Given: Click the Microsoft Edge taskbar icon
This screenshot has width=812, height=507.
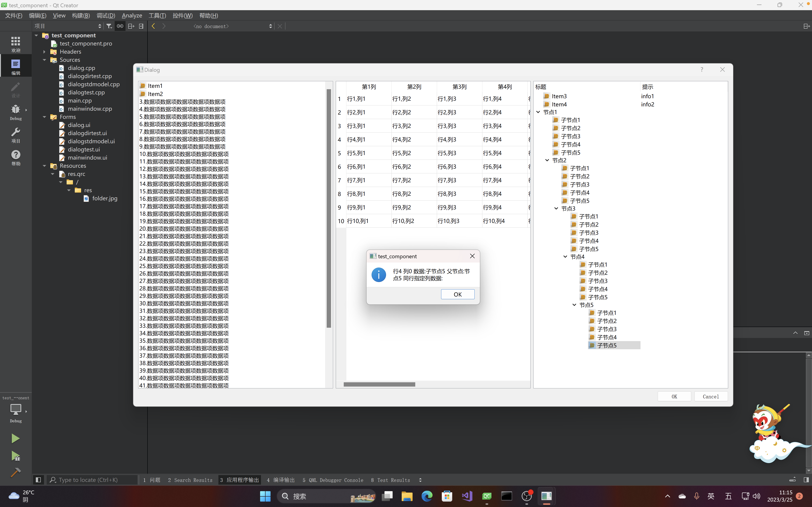Looking at the screenshot, I should tap(426, 496).
